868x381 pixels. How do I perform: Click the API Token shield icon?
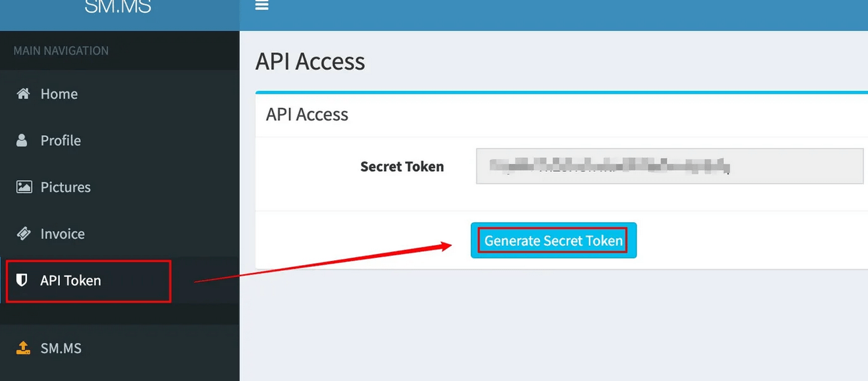[x=22, y=280]
